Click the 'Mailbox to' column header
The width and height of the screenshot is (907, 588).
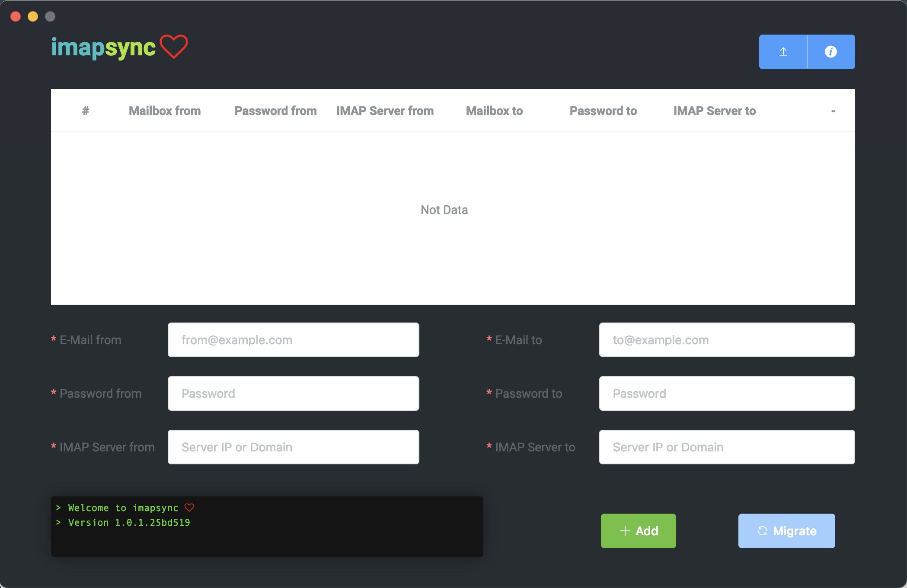495,111
